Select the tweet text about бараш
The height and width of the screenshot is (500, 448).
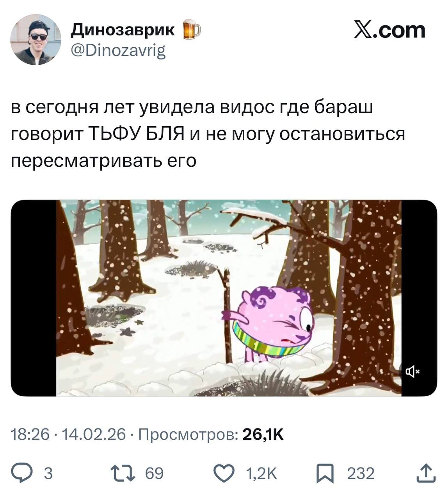click(x=208, y=134)
